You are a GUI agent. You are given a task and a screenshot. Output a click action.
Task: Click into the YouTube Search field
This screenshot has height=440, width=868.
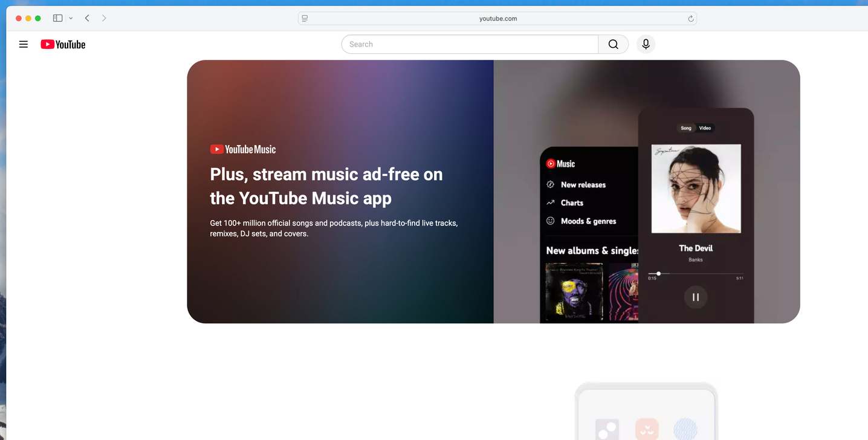[470, 44]
